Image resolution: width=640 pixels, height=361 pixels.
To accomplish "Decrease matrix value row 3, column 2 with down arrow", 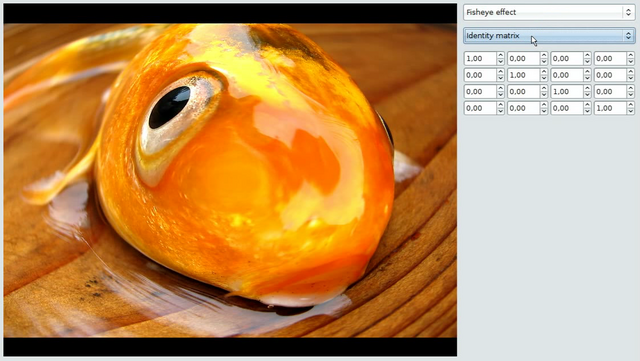I will tap(544, 95).
